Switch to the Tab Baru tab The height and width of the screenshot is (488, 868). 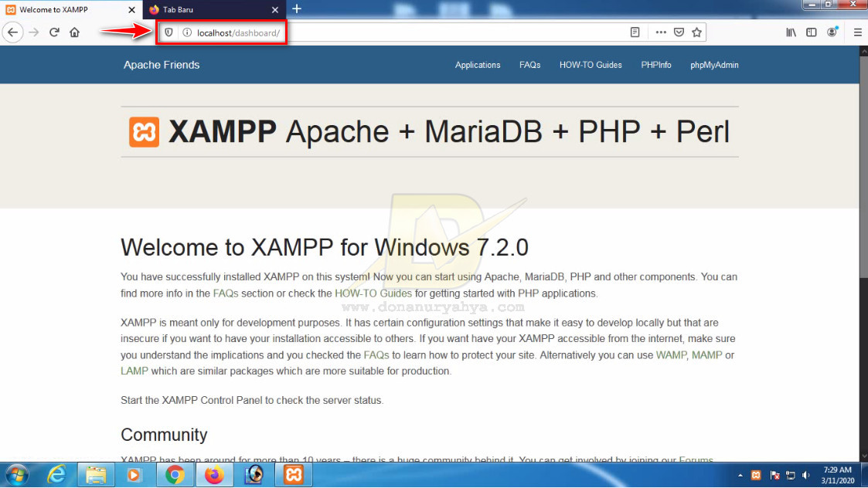(x=213, y=10)
